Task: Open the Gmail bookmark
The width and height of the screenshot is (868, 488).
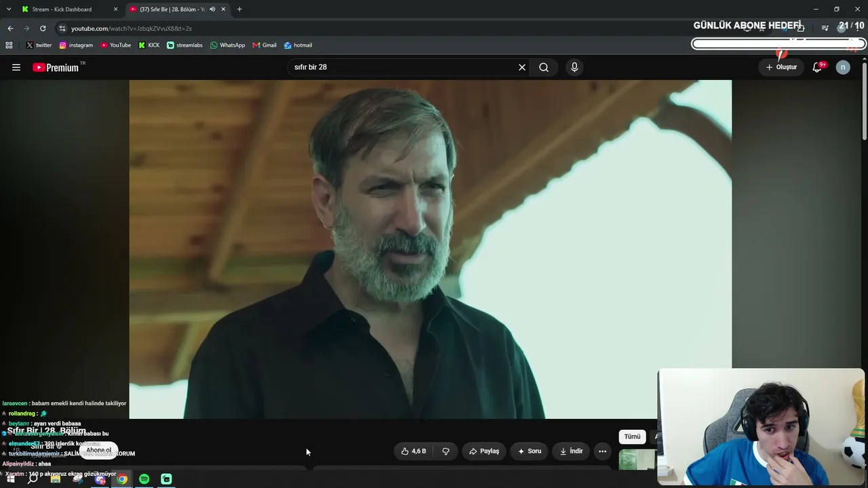Action: click(x=264, y=45)
